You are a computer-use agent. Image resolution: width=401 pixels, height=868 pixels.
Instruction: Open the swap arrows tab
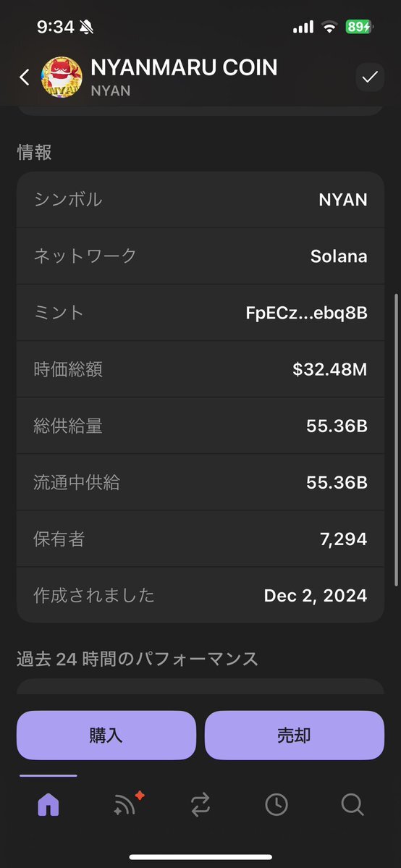[x=200, y=804]
